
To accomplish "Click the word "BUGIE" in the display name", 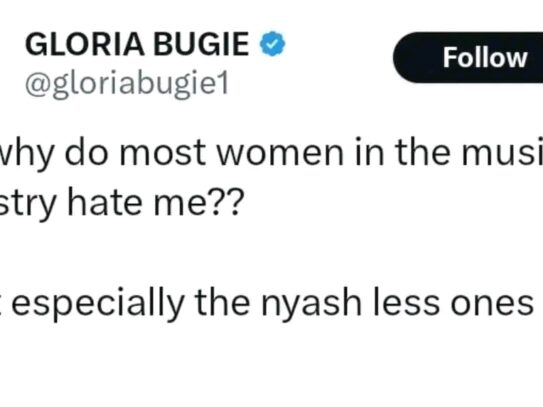I will tap(201, 44).
